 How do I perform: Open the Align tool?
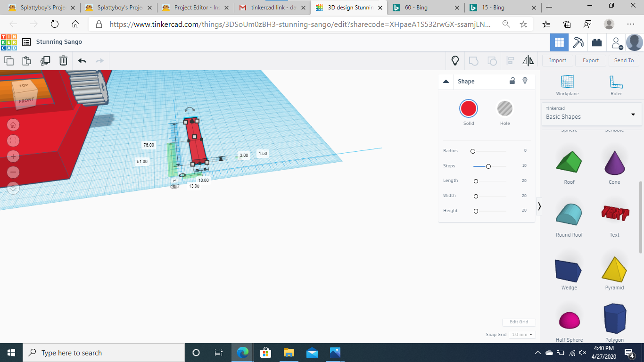click(x=510, y=60)
